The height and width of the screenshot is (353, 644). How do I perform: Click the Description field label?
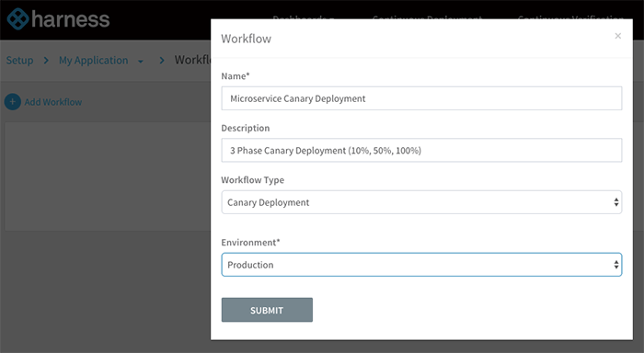pyautogui.click(x=246, y=128)
